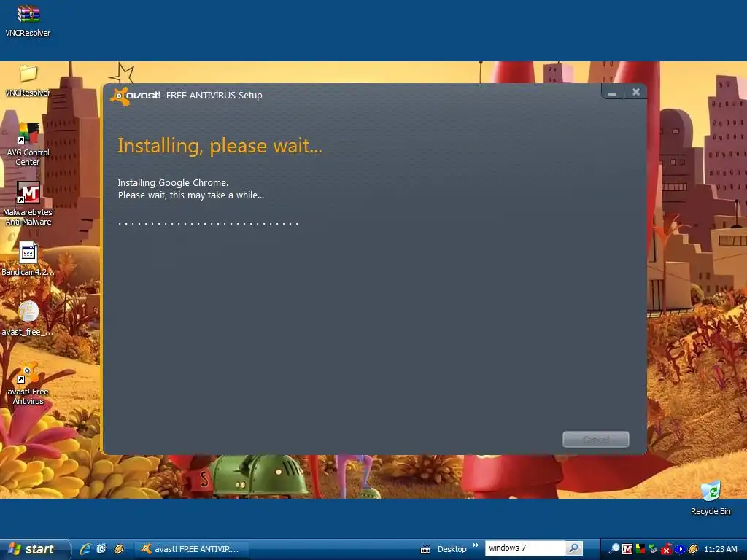Click the 'Installing Google Chrome.' status text

(173, 183)
